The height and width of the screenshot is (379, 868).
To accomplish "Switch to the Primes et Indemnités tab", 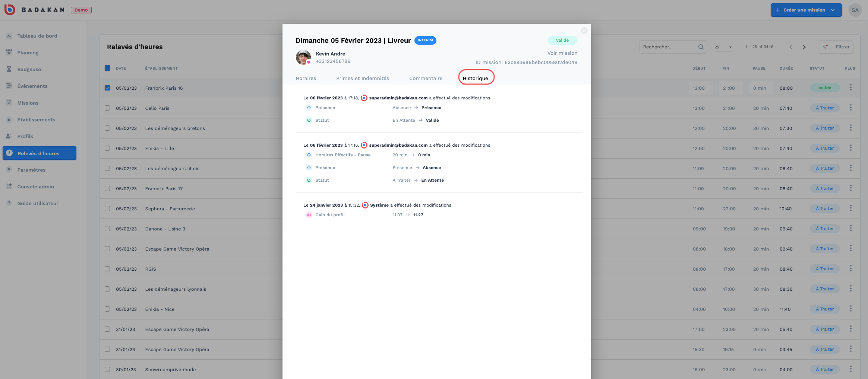I will (363, 79).
